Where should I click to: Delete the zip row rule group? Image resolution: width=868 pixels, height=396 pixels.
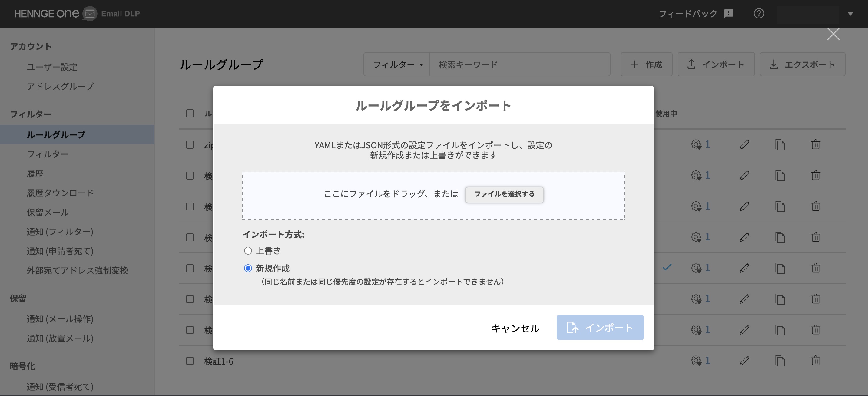(x=815, y=144)
